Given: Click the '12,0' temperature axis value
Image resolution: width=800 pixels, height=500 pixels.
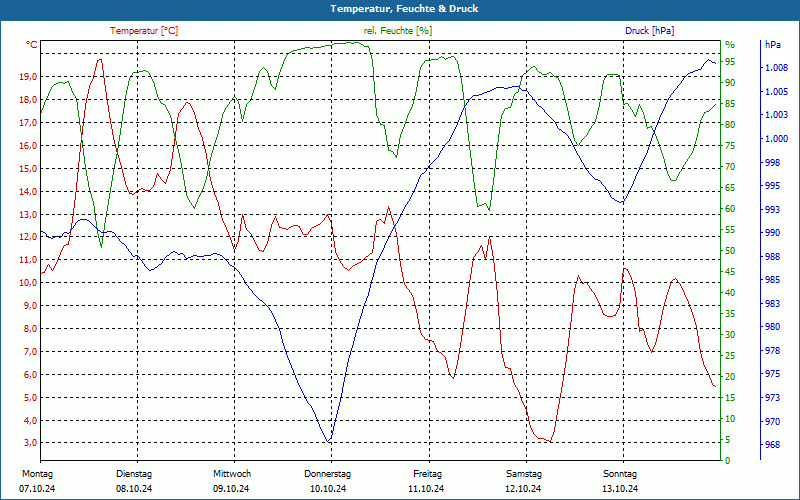Looking at the screenshot, I should (x=28, y=237).
